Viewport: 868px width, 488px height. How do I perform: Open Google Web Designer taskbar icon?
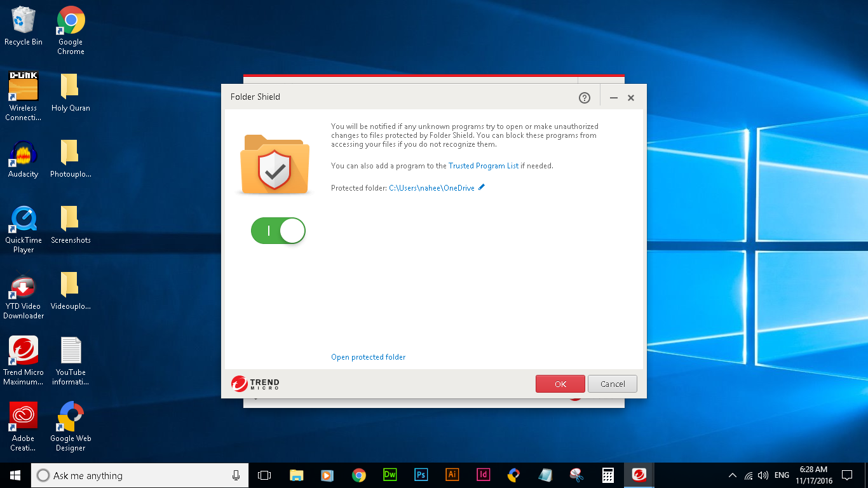(515, 475)
